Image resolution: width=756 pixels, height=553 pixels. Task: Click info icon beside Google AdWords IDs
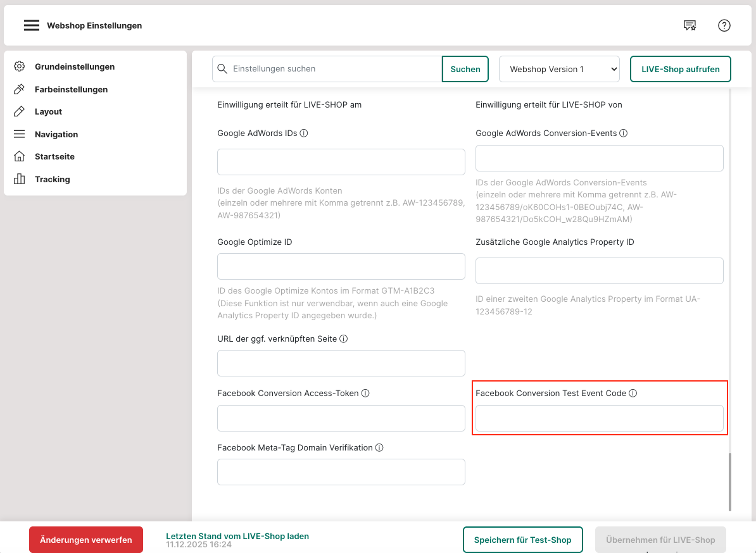click(304, 134)
